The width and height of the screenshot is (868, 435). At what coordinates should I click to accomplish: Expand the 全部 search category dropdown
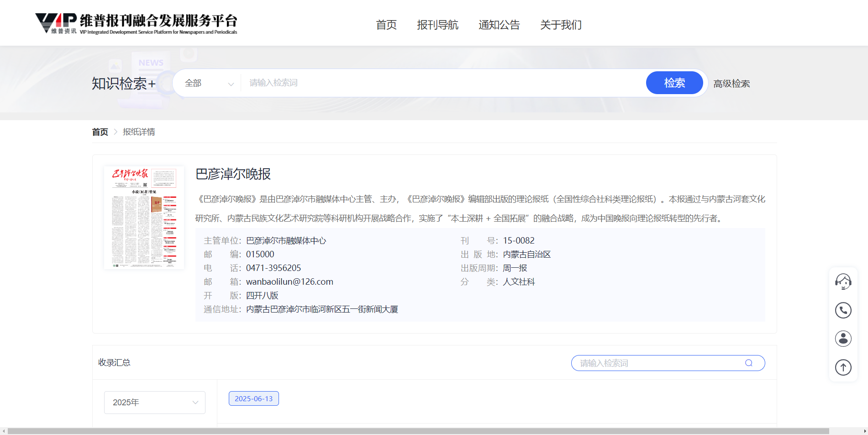(x=209, y=83)
